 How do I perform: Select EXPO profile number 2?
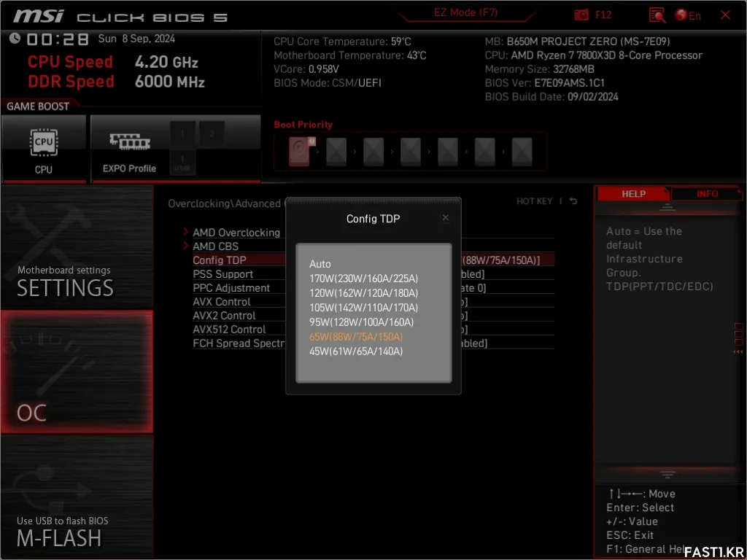tap(212, 134)
